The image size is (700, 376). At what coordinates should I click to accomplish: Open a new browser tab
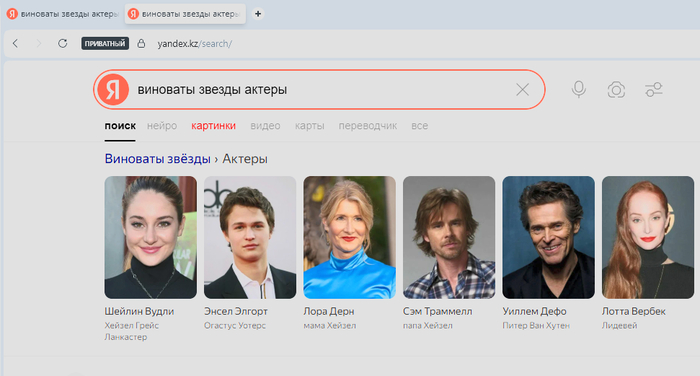[x=258, y=14]
